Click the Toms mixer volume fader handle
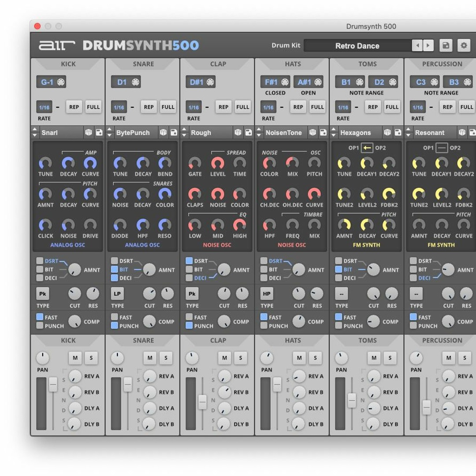 pyautogui.click(x=352, y=400)
